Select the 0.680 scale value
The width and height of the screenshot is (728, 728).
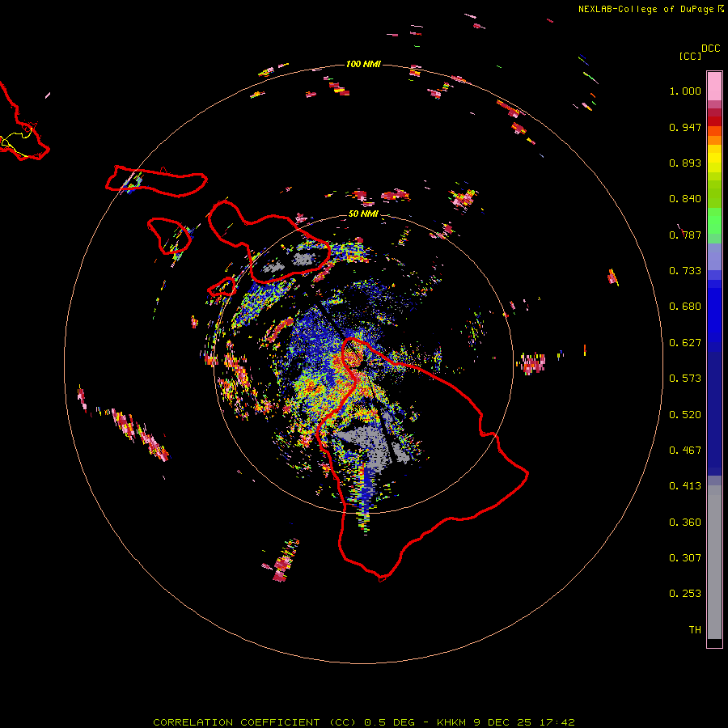tap(685, 307)
